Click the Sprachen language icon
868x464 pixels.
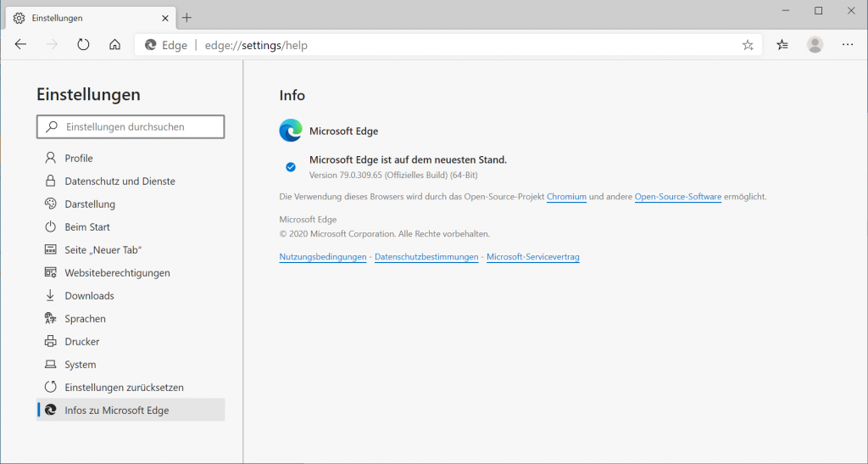50,318
